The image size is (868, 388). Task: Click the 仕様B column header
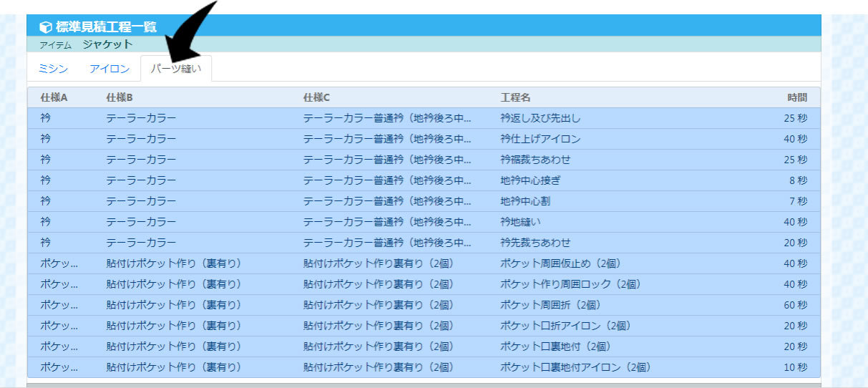120,97
